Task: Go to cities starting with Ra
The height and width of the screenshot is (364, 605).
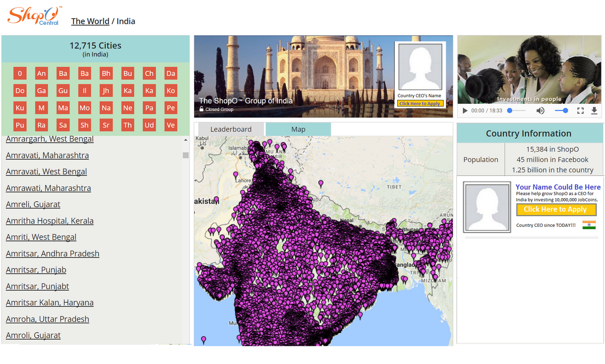Action: click(41, 125)
